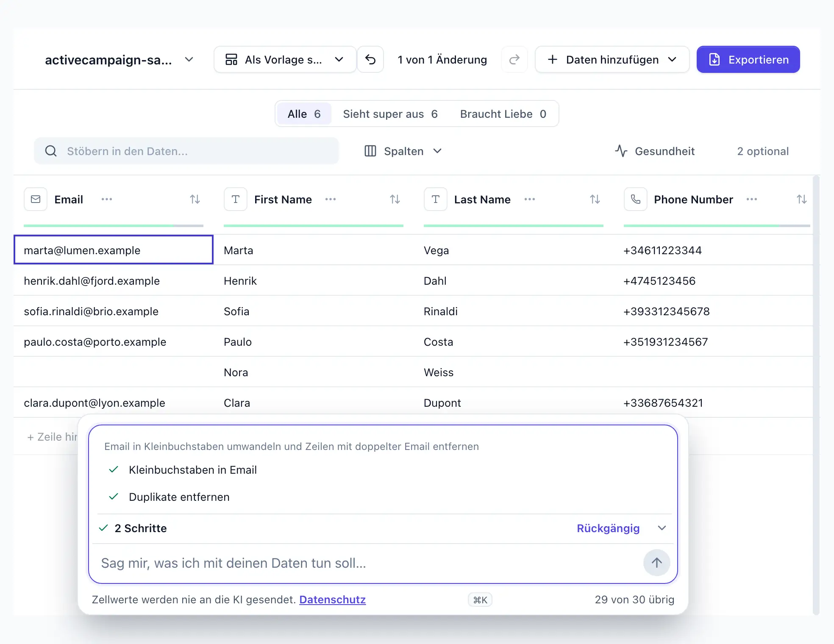The height and width of the screenshot is (644, 834).
Task: Open Last Name column options menu
Action: pos(530,199)
